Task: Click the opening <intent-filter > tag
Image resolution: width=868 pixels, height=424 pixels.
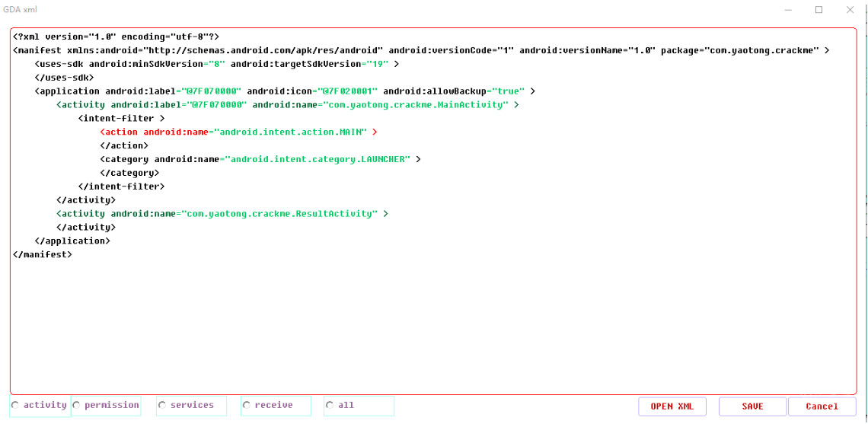Action: [x=122, y=118]
